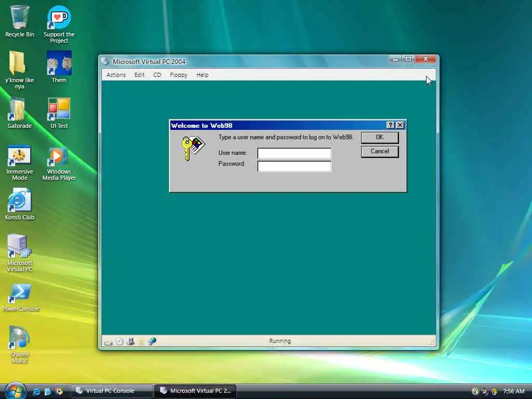Click the Running status text

[280, 341]
